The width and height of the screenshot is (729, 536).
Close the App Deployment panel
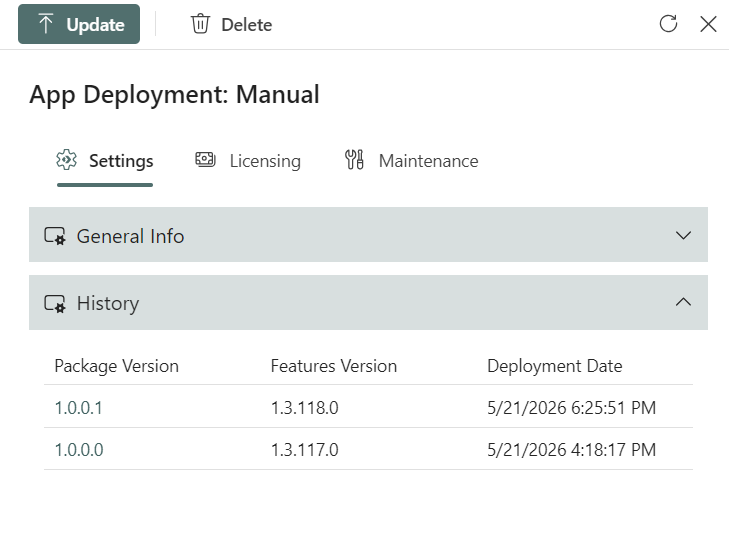coord(708,24)
